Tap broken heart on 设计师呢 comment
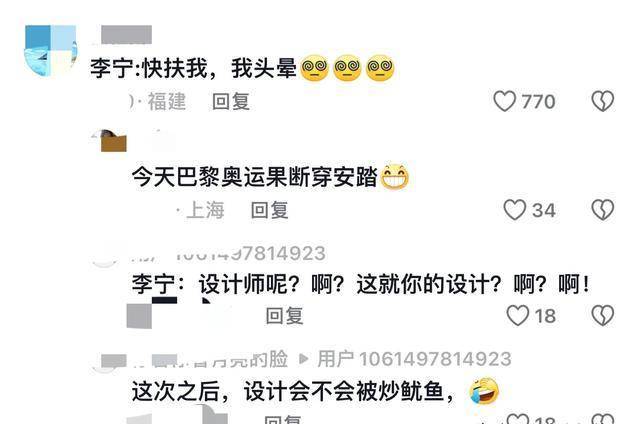Viewport: 640px width, 424px height. click(602, 315)
